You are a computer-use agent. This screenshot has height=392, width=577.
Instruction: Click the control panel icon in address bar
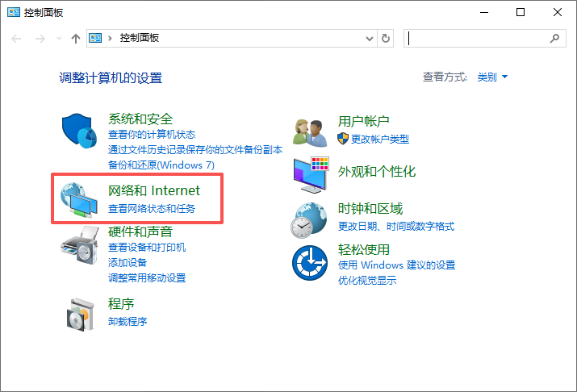[95, 38]
